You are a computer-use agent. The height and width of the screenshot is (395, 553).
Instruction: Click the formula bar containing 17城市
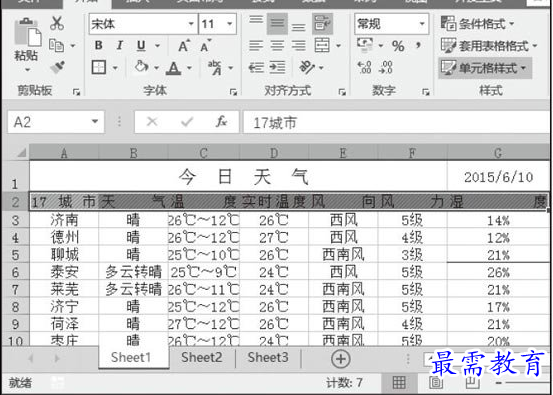(x=396, y=122)
